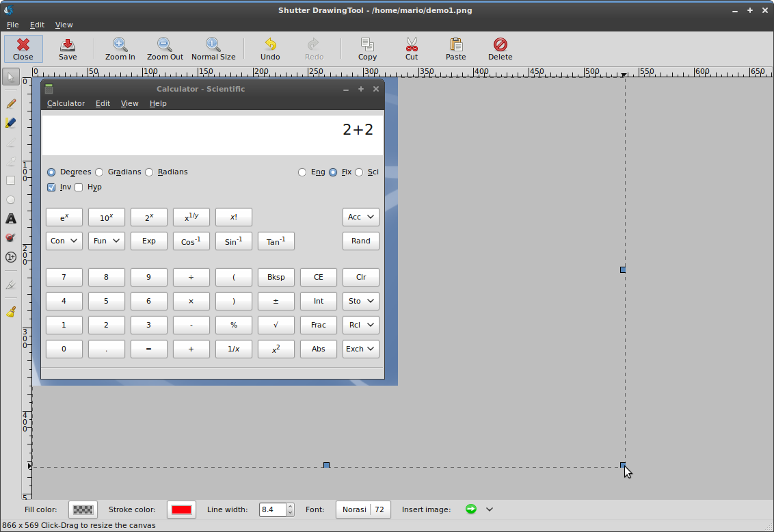Choose the rectangle drawing tool

coord(10,181)
